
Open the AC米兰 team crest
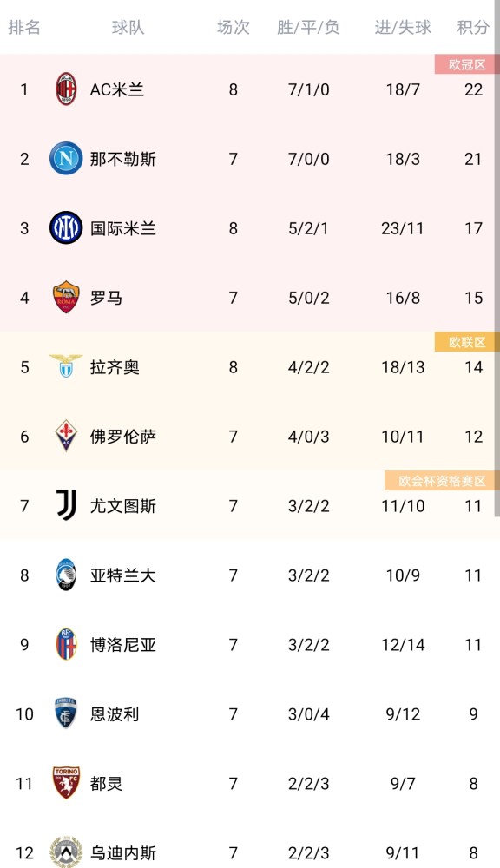coord(66,89)
